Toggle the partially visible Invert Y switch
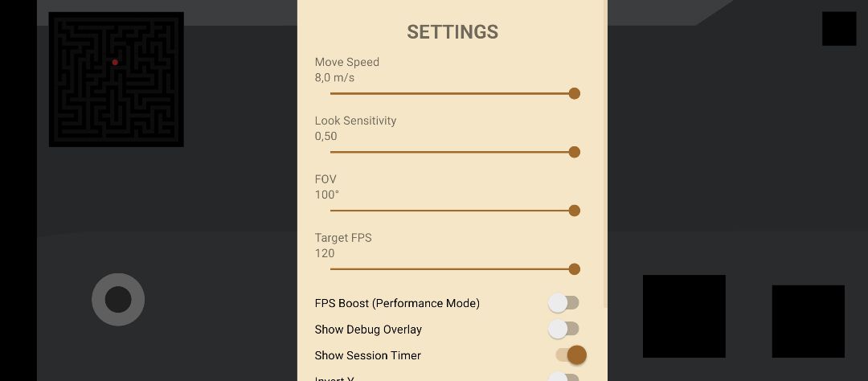This screenshot has height=381, width=868. [563, 377]
